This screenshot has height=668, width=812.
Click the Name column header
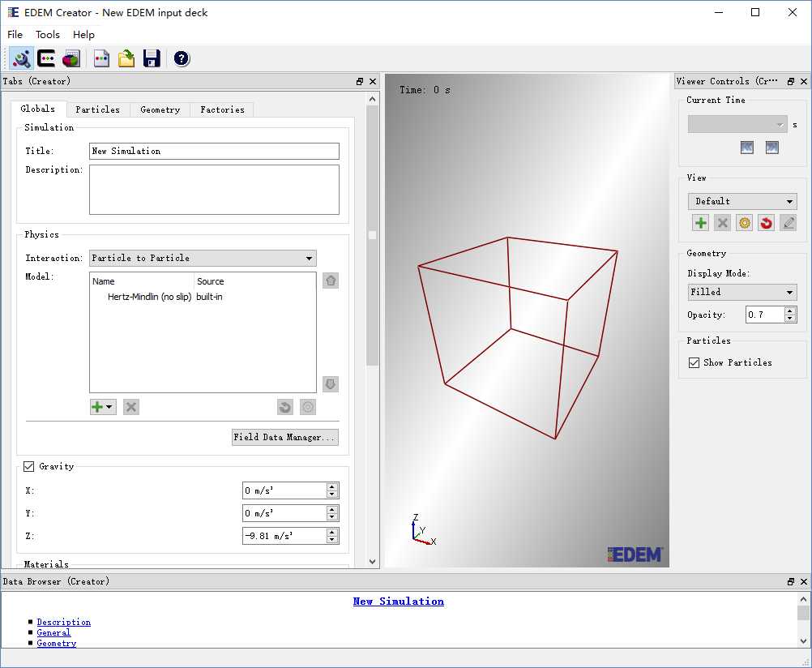(142, 281)
